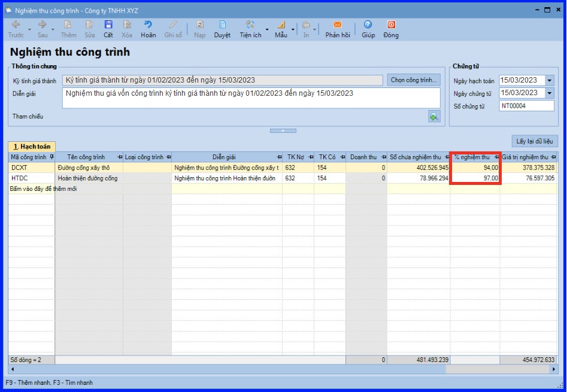The width and height of the screenshot is (567, 392).
Task: Click the In print icon
Action: point(306,25)
